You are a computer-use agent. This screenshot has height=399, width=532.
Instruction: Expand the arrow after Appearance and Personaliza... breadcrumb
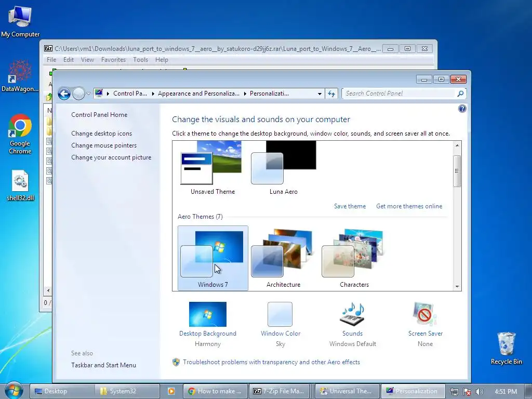click(245, 94)
